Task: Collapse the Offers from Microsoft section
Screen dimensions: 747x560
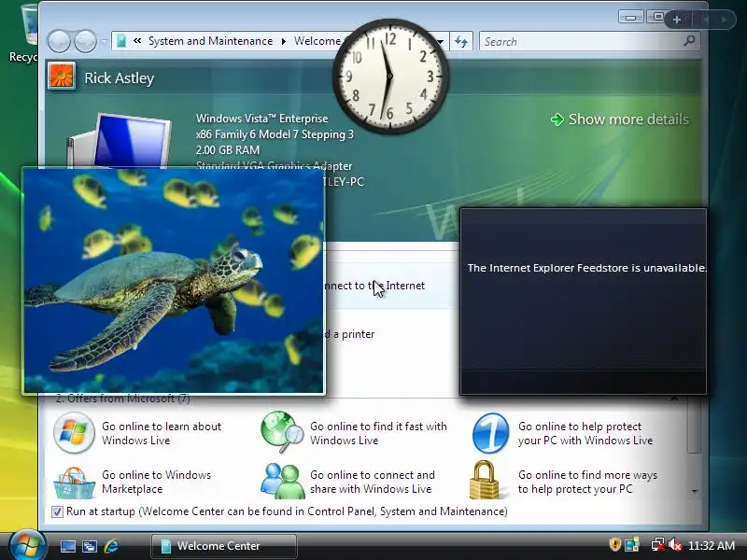Action: pos(674,399)
